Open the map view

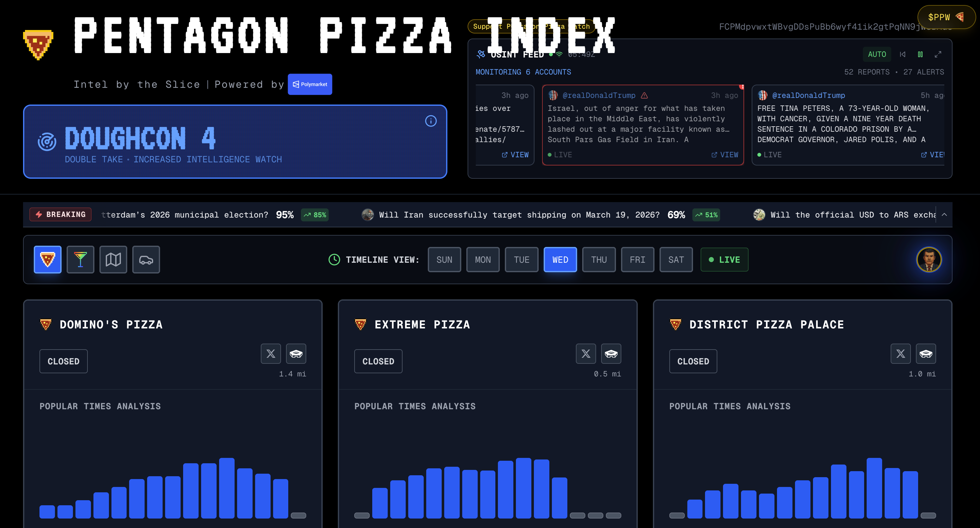(x=113, y=260)
